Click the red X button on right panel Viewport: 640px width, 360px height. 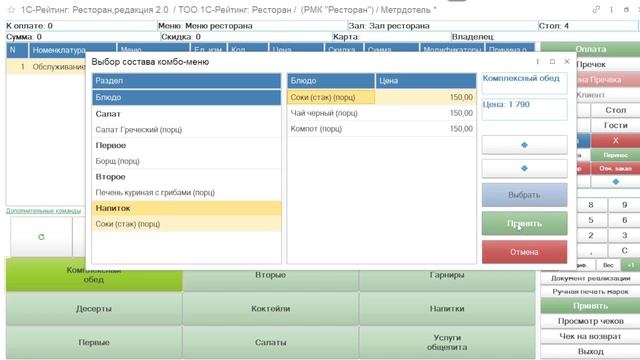616,140
